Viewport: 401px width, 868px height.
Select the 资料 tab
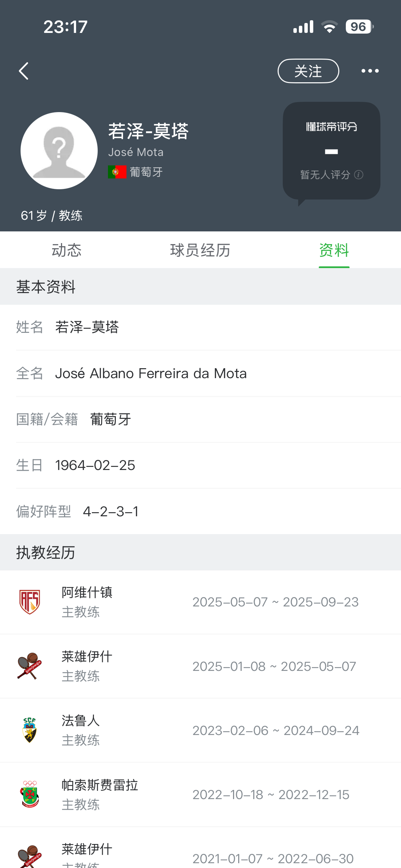334,250
